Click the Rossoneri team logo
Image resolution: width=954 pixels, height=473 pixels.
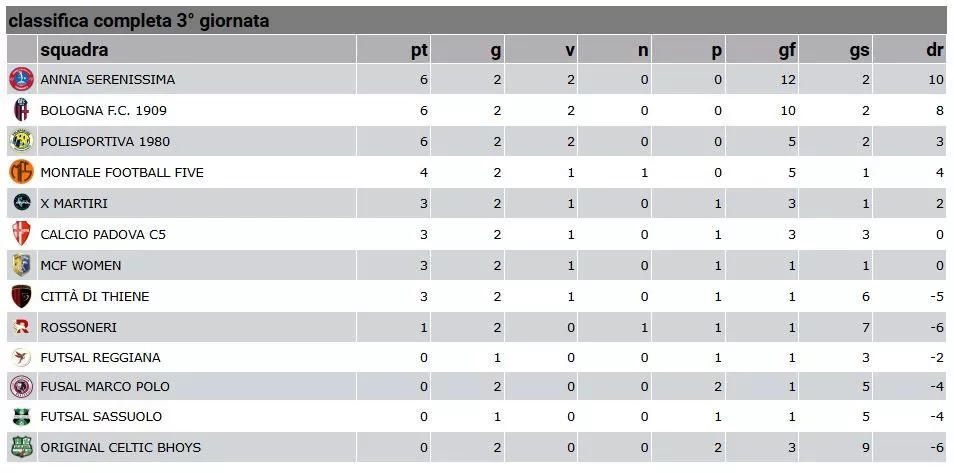(x=21, y=327)
